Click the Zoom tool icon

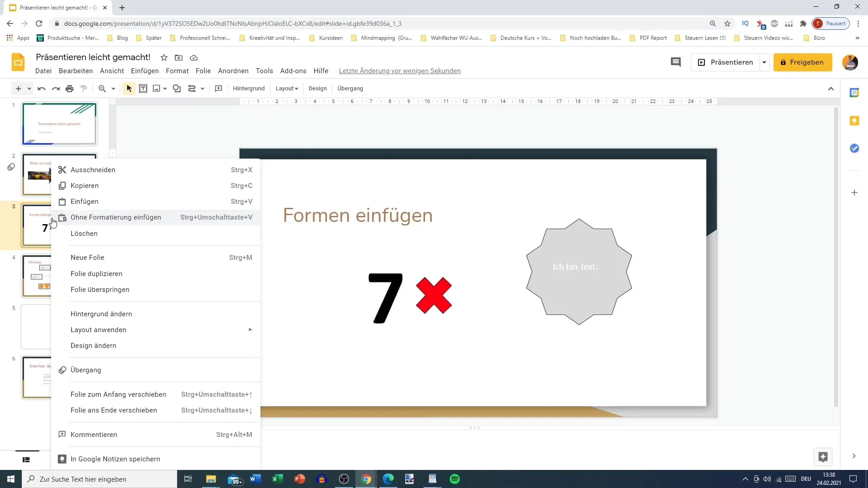102,88
